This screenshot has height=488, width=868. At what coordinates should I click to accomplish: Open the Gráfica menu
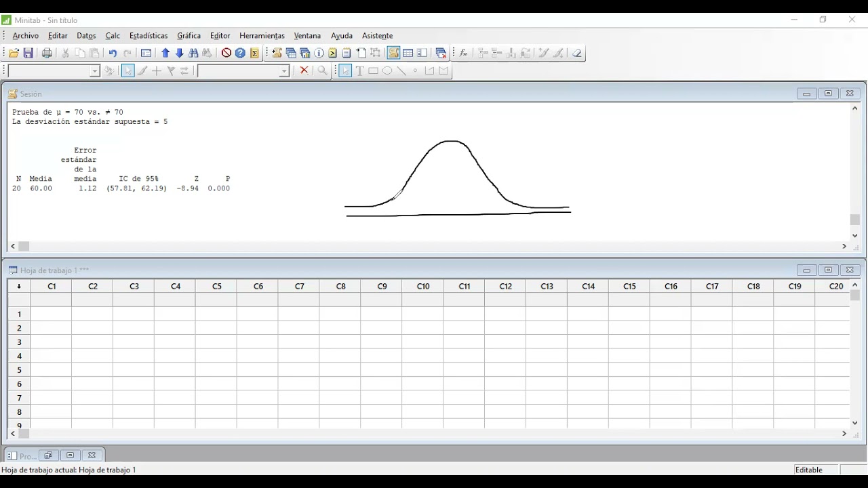189,36
